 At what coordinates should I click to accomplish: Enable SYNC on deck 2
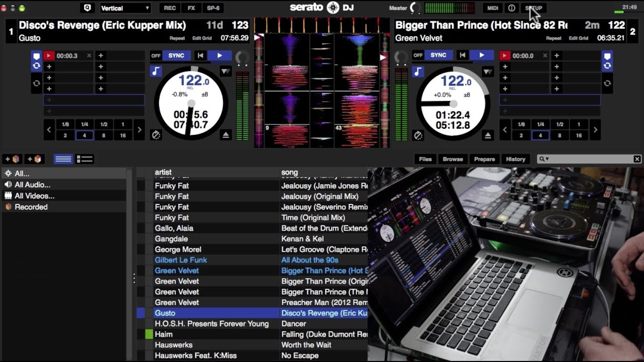point(438,55)
